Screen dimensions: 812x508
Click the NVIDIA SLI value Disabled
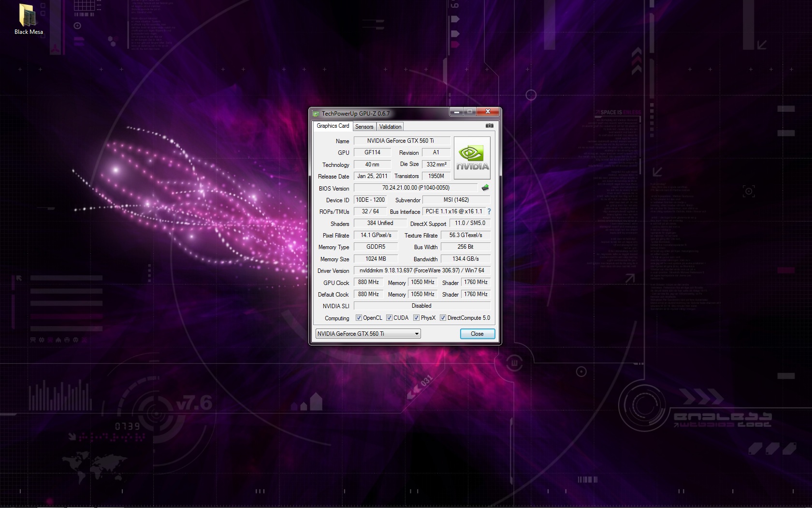tap(422, 306)
